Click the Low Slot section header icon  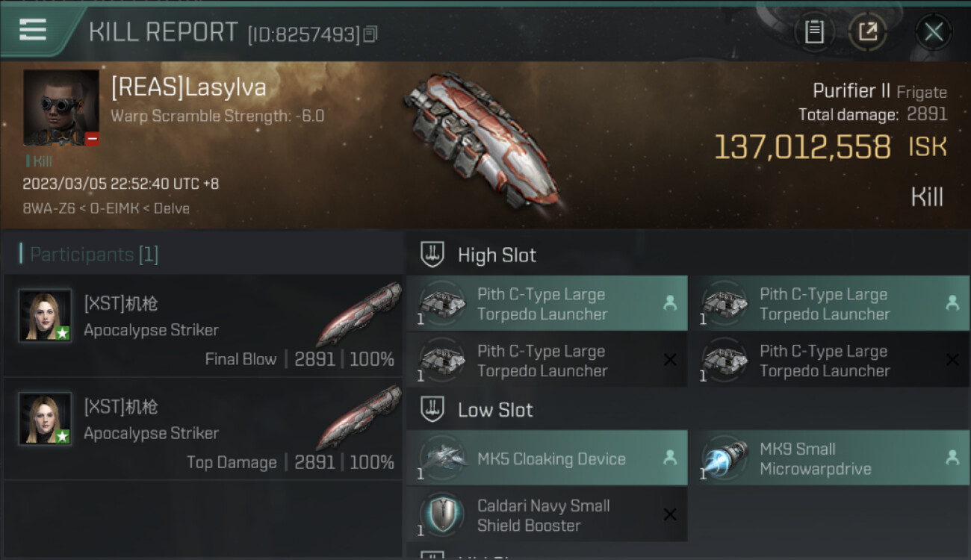433,409
